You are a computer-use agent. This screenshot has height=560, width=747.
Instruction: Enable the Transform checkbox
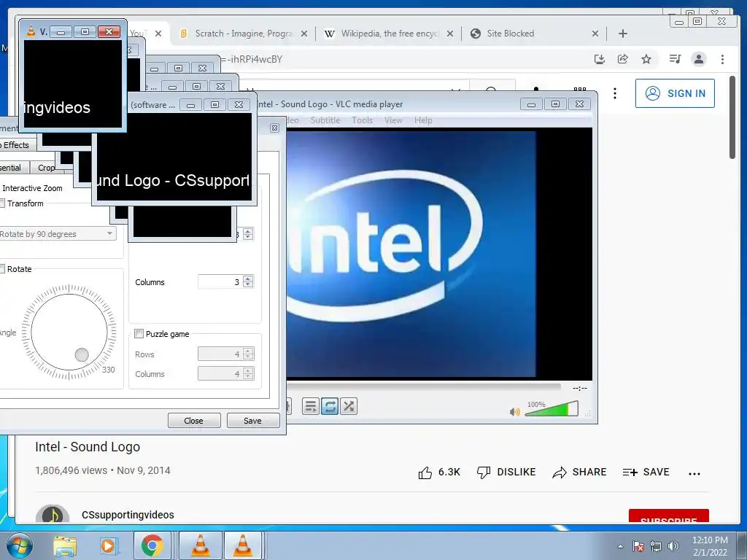[x=2, y=203]
